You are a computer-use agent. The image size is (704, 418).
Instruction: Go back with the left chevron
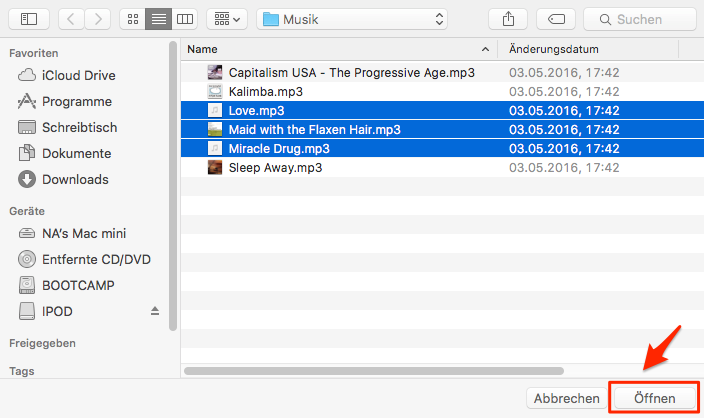(x=71, y=19)
